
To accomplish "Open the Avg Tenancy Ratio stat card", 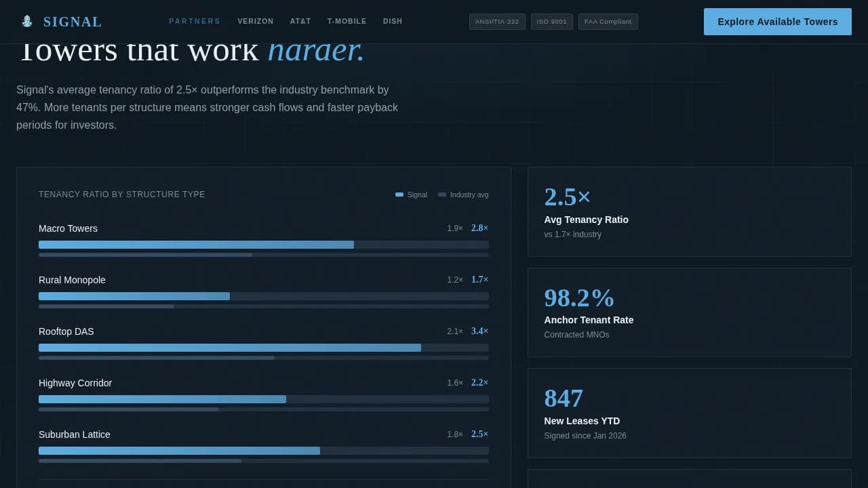I will 689,211.
